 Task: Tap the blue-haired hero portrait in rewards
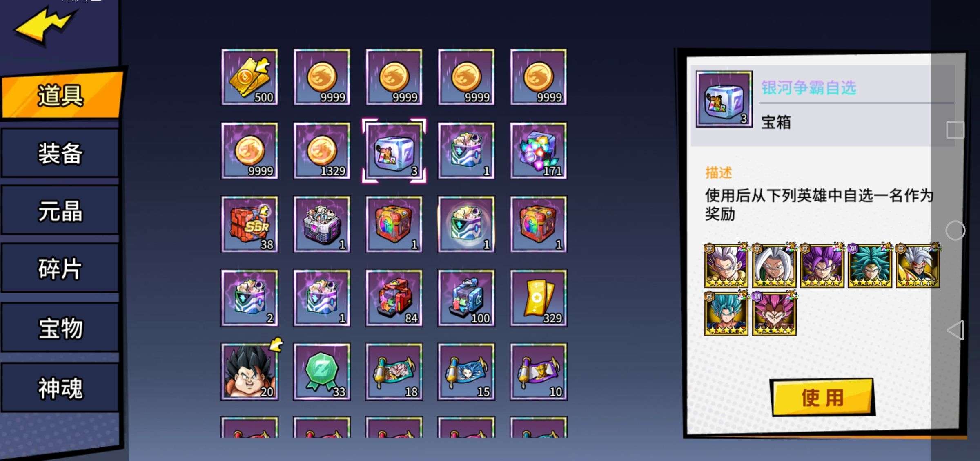726,313
